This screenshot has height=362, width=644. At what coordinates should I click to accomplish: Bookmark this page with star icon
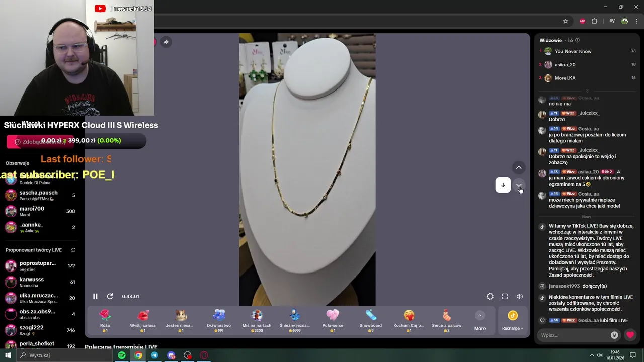pyautogui.click(x=566, y=21)
